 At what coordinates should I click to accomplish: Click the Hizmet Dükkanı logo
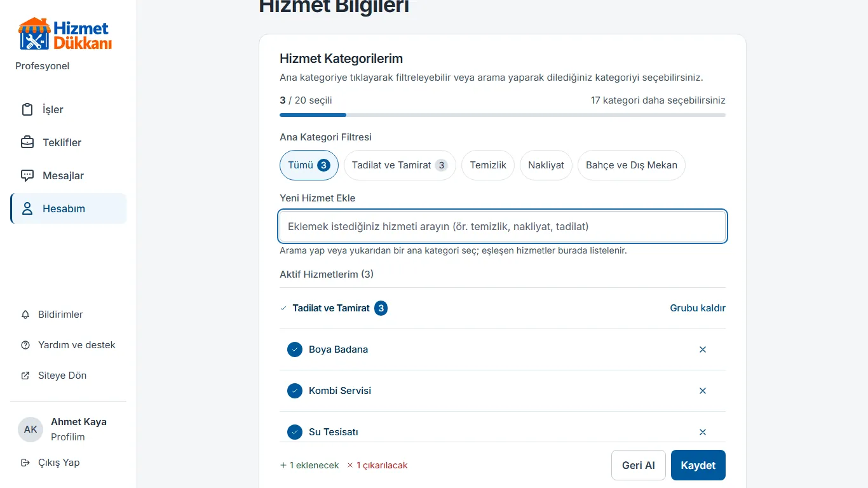(65, 34)
